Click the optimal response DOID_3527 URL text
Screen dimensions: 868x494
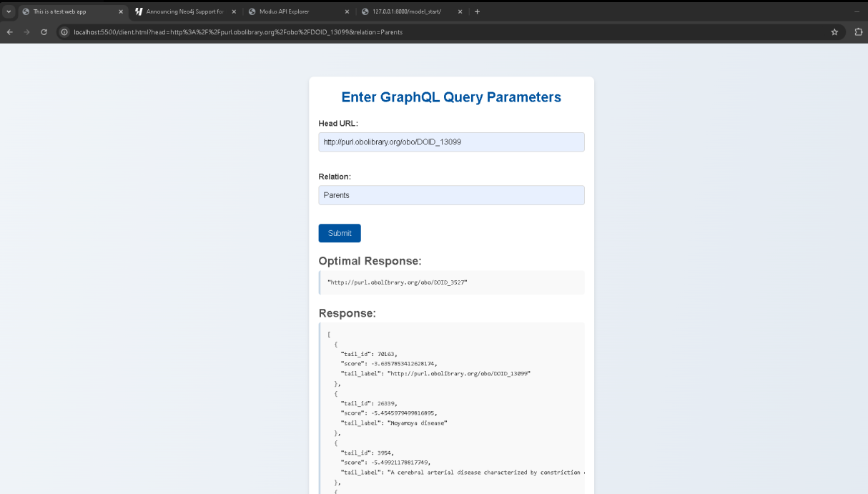point(397,282)
